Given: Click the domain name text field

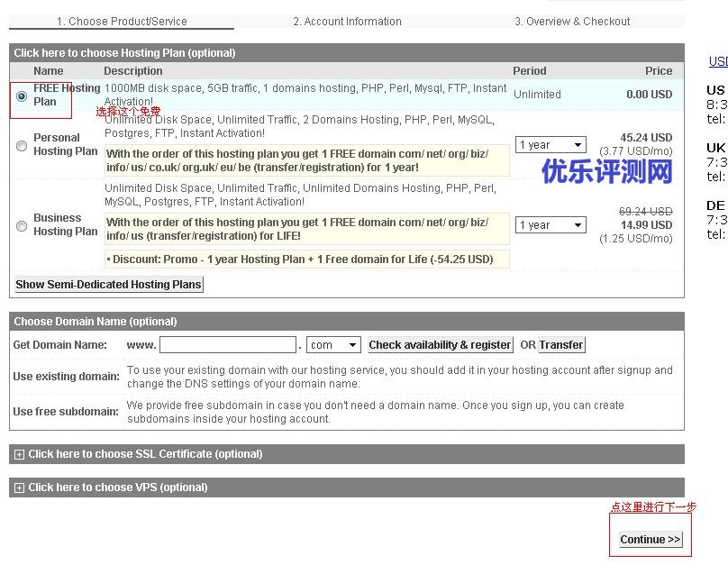Looking at the screenshot, I should 227,345.
